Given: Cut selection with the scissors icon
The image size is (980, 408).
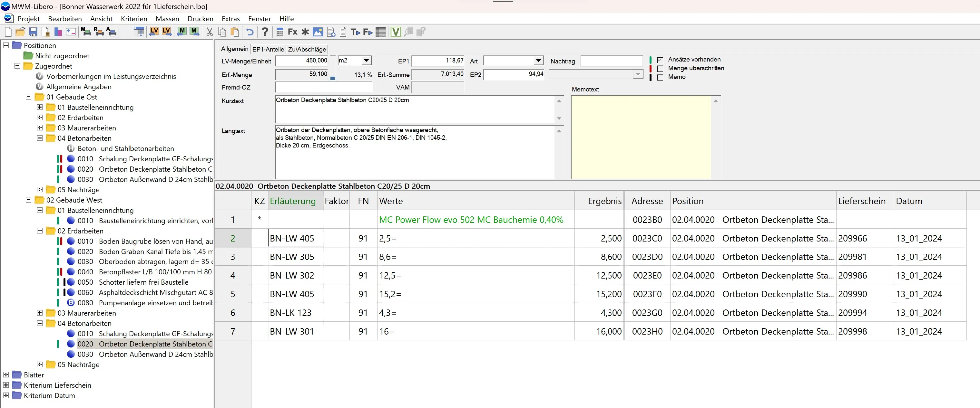Looking at the screenshot, I should [210, 32].
